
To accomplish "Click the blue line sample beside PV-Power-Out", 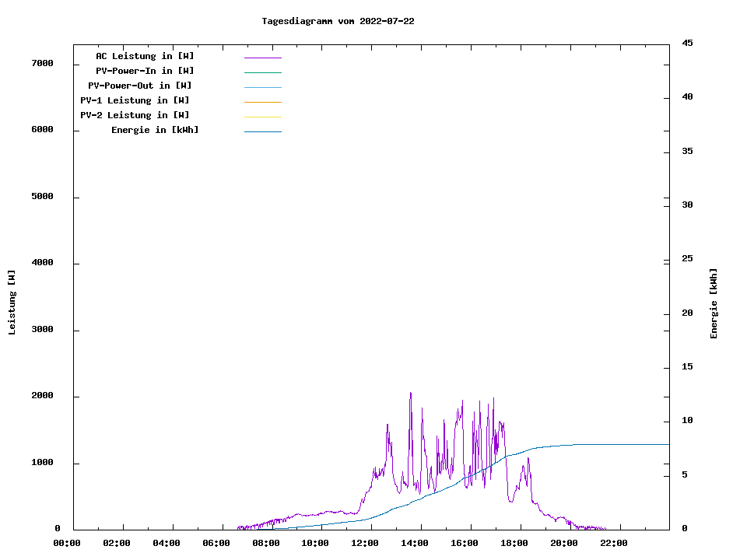I will coord(262,87).
